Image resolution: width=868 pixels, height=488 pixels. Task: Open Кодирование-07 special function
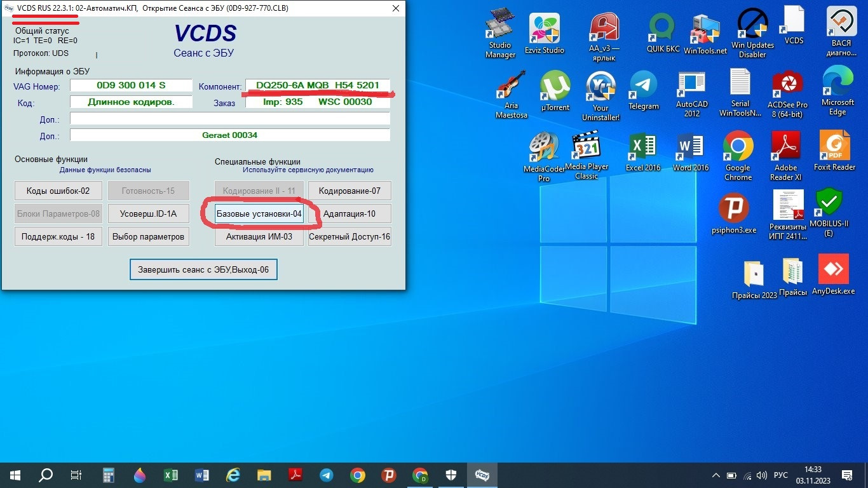tap(349, 191)
